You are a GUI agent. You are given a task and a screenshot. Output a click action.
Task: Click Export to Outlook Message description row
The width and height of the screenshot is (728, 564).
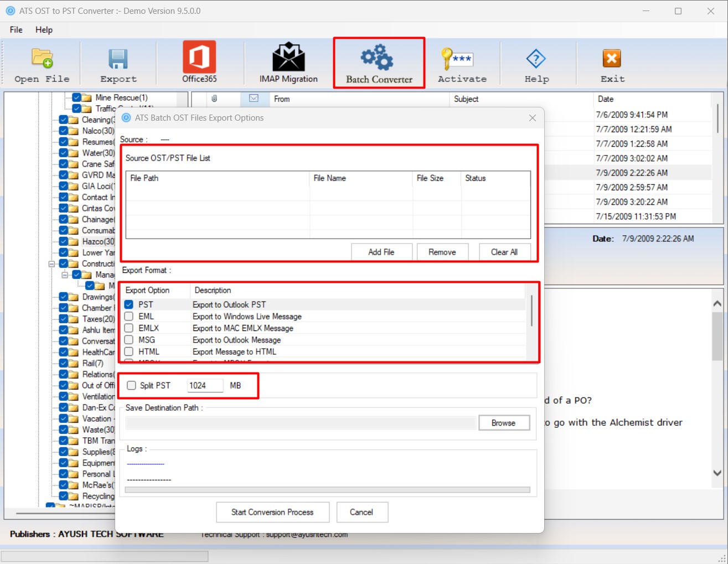pos(236,340)
